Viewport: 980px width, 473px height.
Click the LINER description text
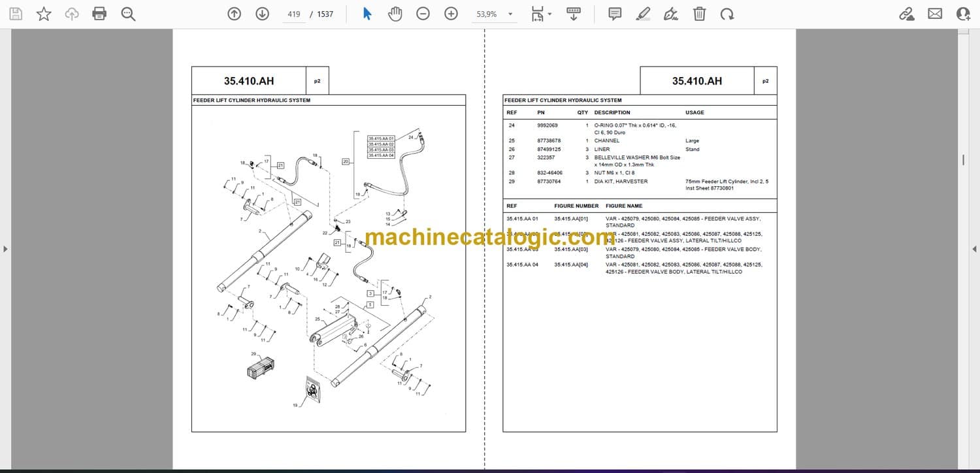coord(602,150)
